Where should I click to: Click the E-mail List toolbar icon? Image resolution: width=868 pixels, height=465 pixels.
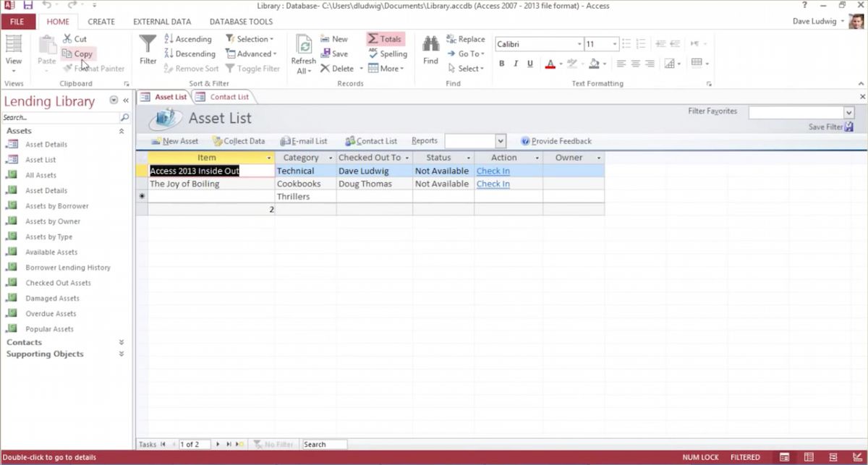coord(285,142)
